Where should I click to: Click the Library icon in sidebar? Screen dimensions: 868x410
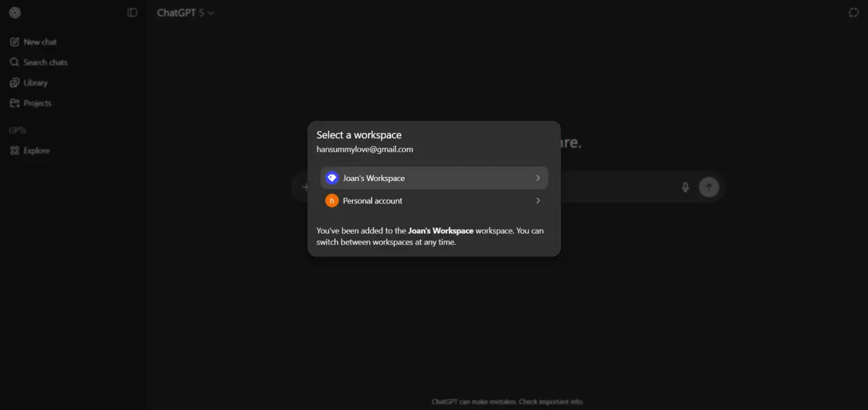[x=14, y=83]
